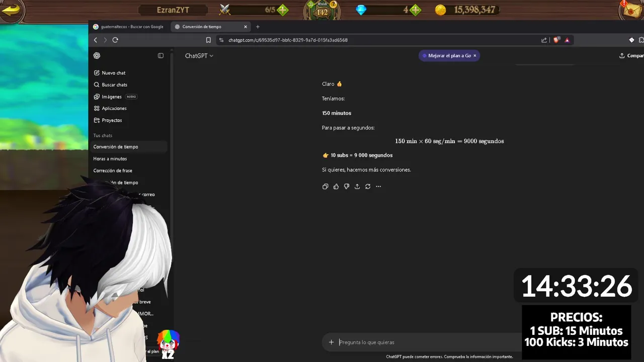Screen dimensions: 644x362
Task: Open the Brave Shields icon
Action: coord(556,40)
